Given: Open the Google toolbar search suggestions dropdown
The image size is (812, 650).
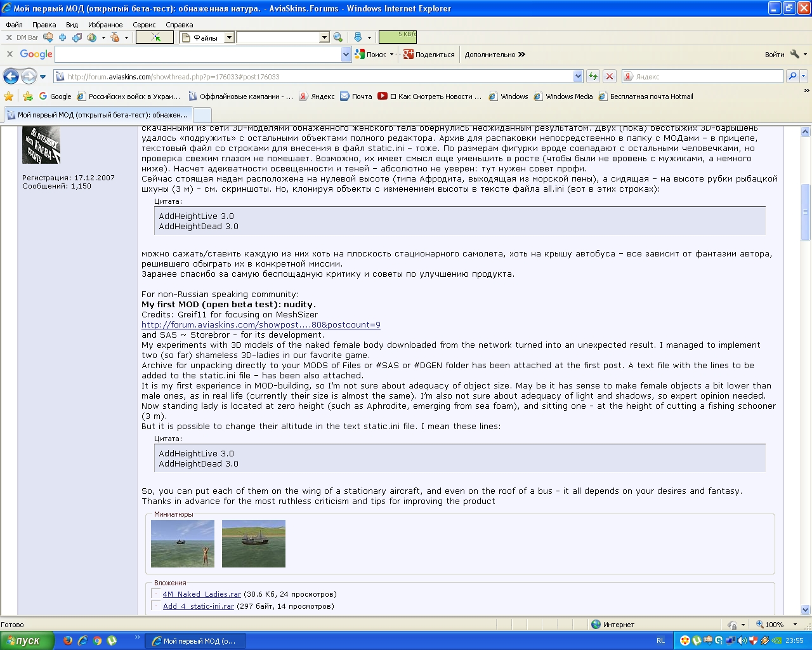Looking at the screenshot, I should [346, 55].
